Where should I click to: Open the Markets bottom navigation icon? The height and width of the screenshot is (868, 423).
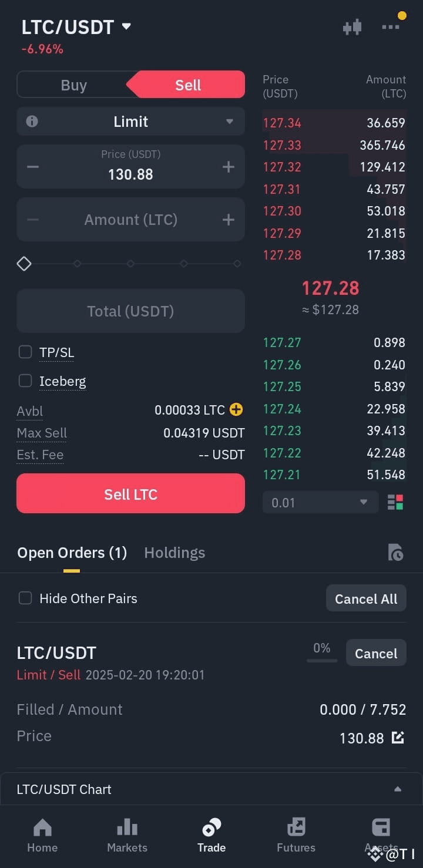point(127,827)
